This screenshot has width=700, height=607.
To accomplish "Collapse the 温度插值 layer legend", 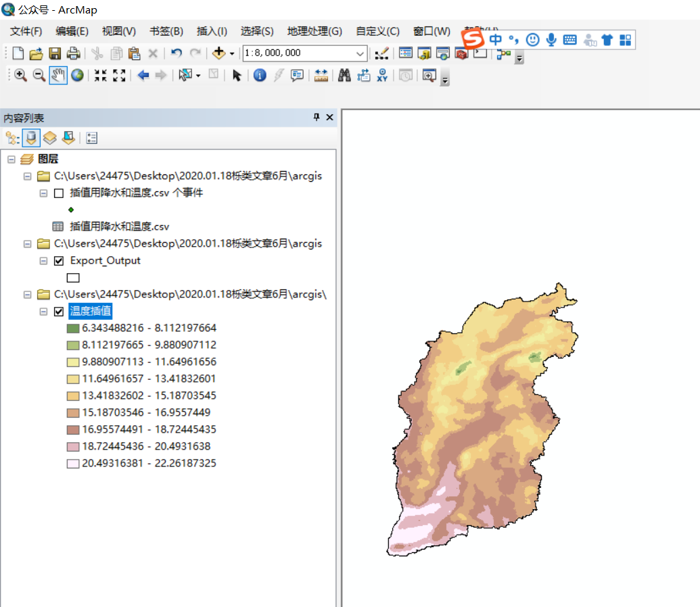I will pos(43,312).
